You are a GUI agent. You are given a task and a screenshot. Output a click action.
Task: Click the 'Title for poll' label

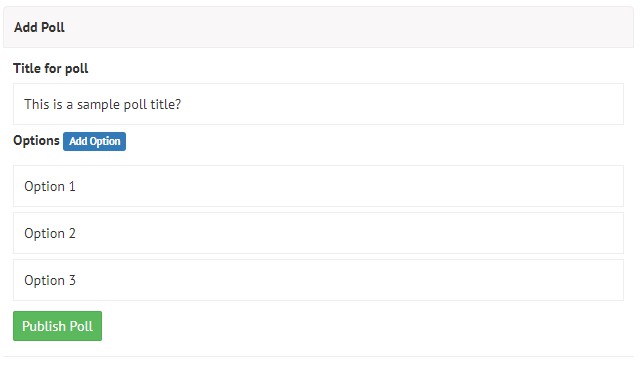pyautogui.click(x=51, y=68)
